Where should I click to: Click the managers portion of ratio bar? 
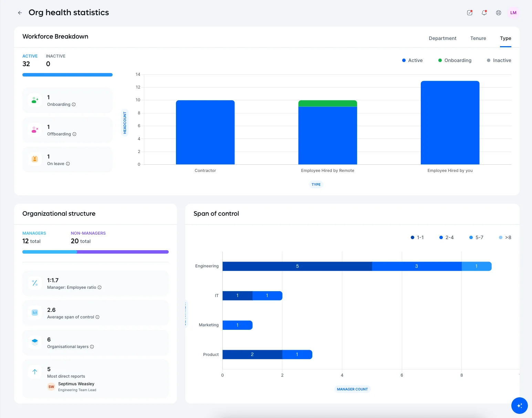click(50, 252)
